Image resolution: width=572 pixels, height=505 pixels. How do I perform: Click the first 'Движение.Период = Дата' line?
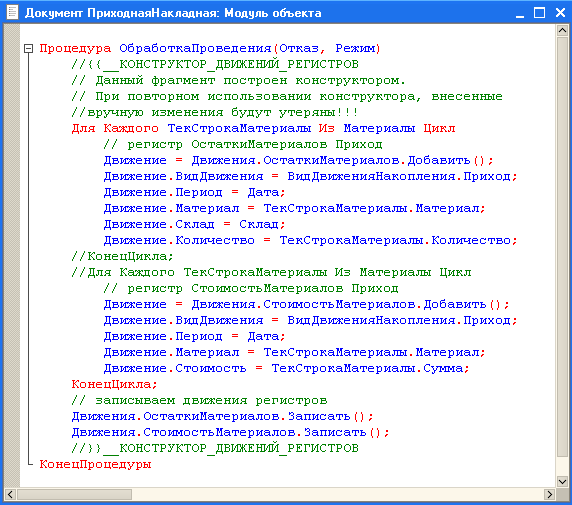point(194,193)
